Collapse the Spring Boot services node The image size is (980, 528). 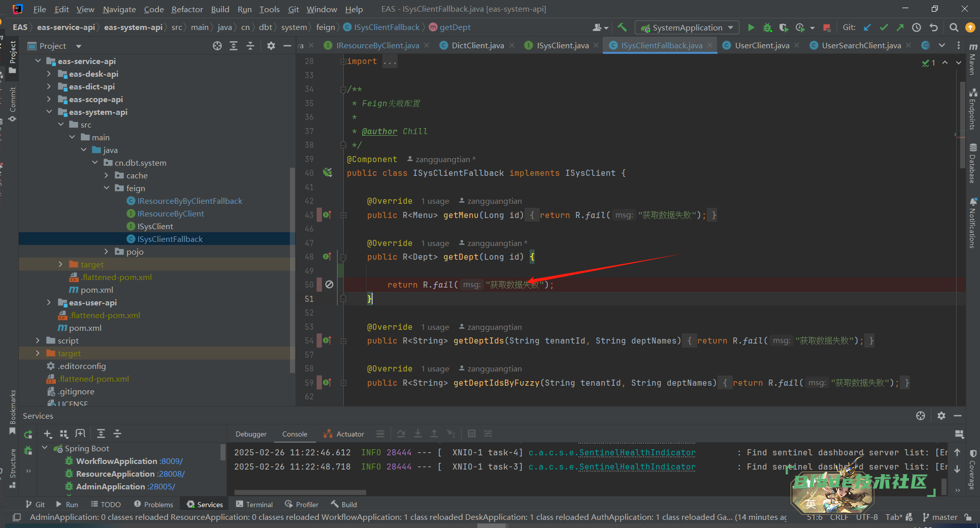tap(45, 448)
